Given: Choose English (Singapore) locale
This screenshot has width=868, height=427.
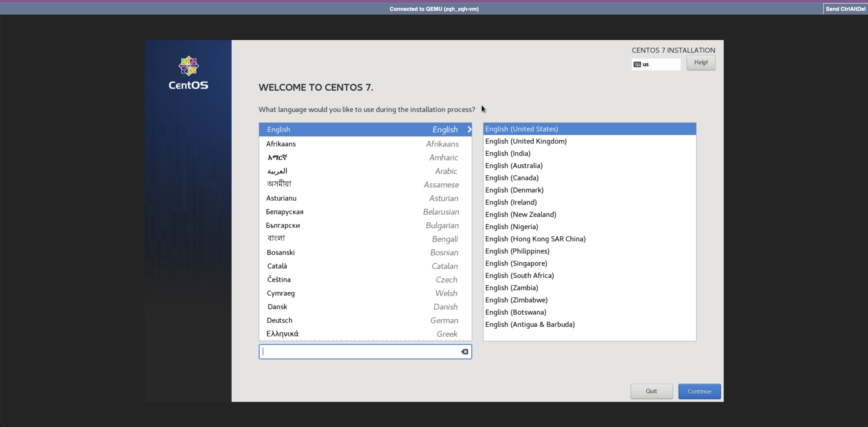Looking at the screenshot, I should 590,263.
